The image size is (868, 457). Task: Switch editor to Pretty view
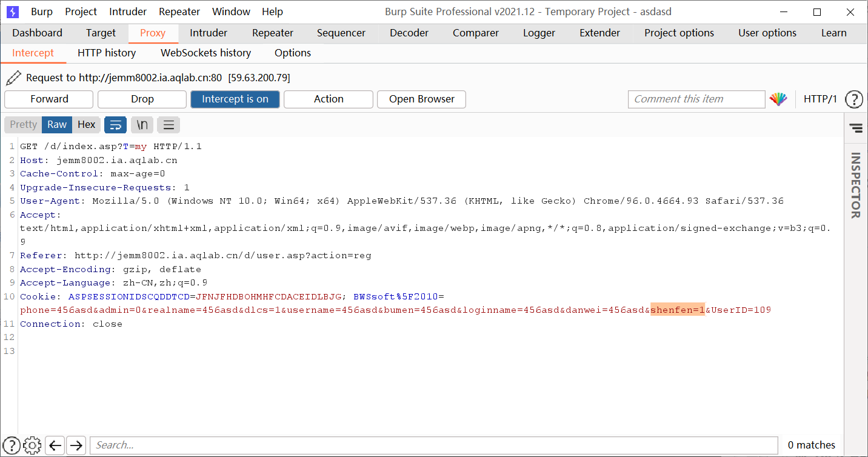24,124
